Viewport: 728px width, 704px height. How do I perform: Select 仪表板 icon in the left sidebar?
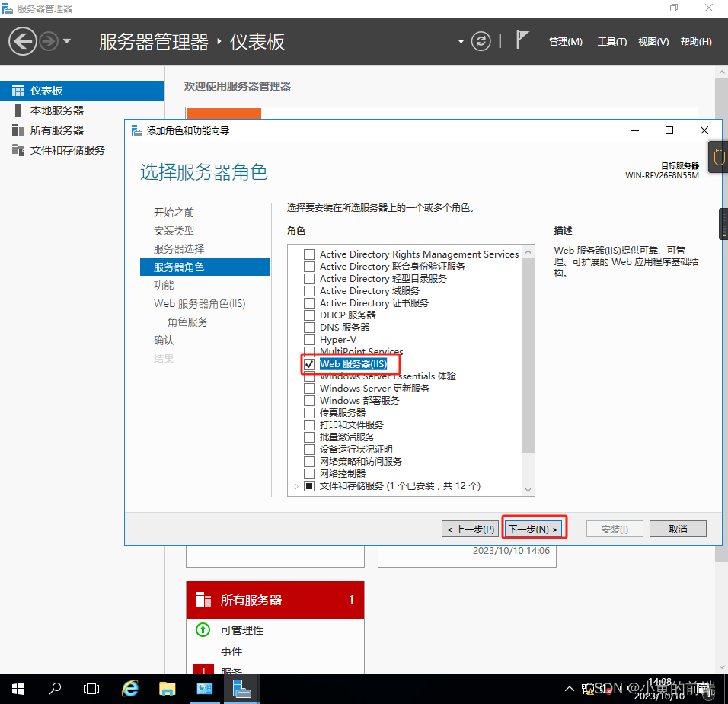pos(17,90)
